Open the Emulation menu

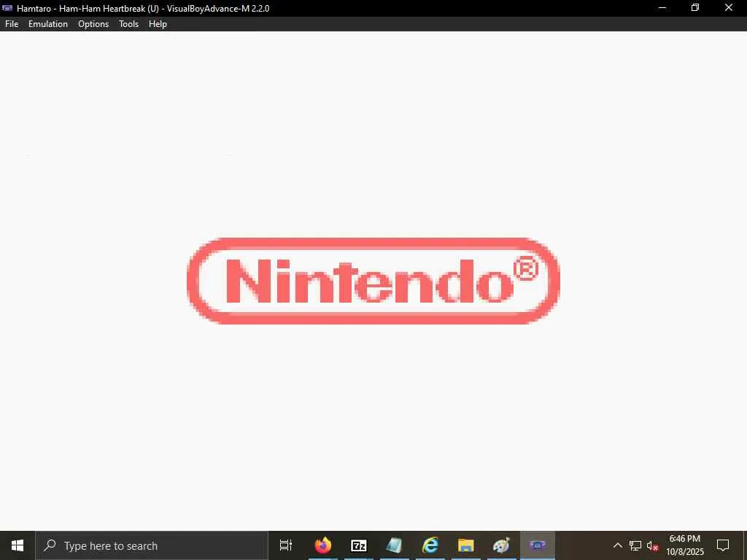click(47, 24)
